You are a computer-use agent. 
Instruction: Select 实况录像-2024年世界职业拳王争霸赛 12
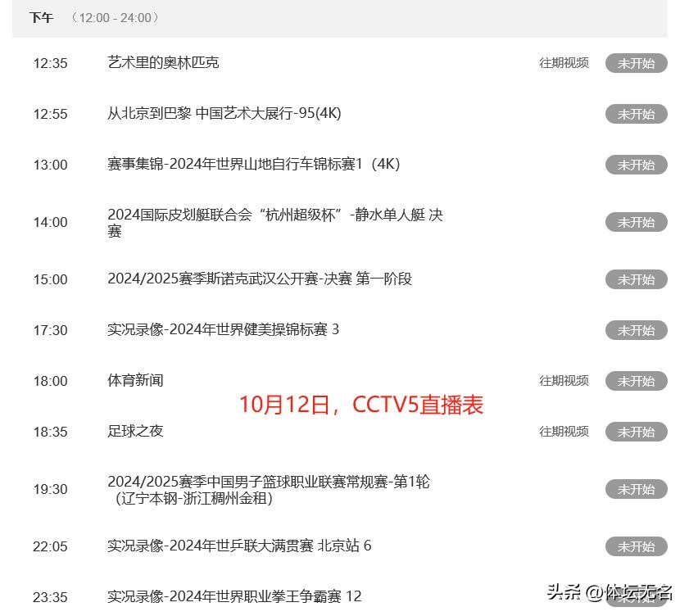(x=234, y=596)
